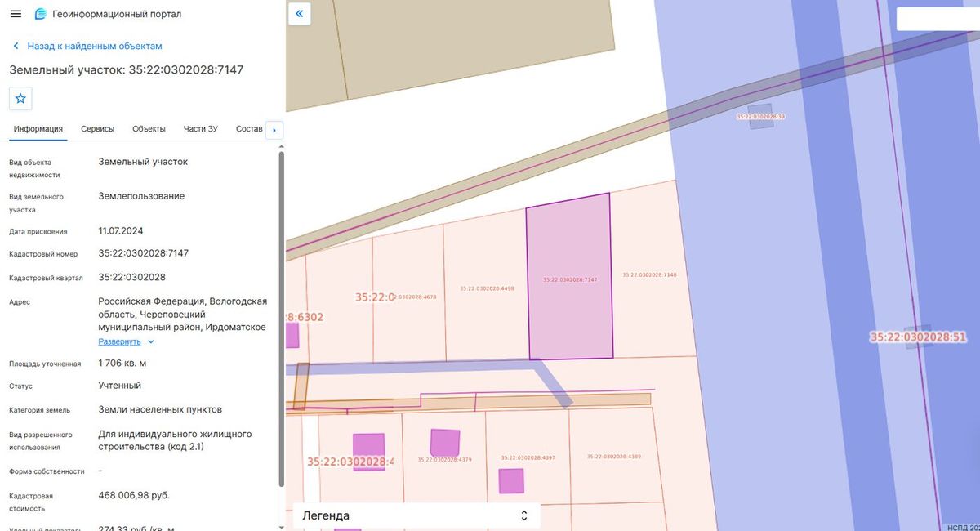The height and width of the screenshot is (531, 980).
Task: Pick map parcel labeled 35:22:0302028:4498
Action: click(487, 288)
